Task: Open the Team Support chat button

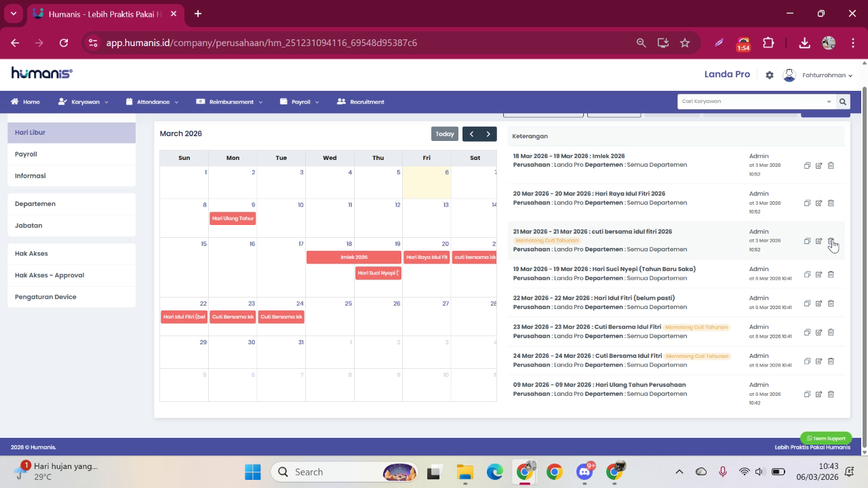Action: [x=826, y=439]
